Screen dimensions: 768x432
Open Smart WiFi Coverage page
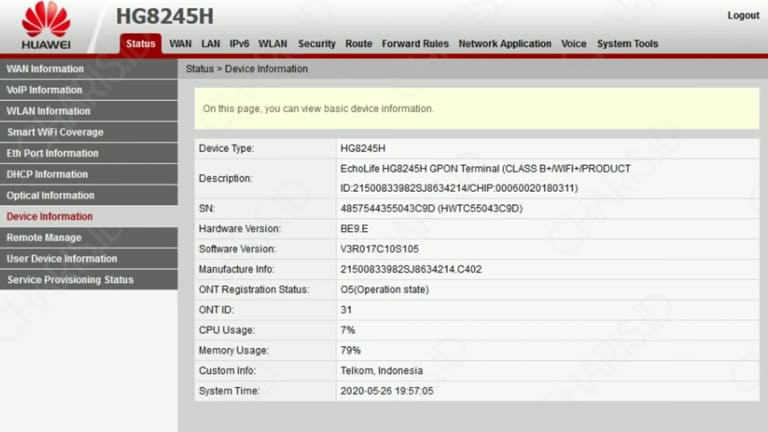tap(89, 132)
